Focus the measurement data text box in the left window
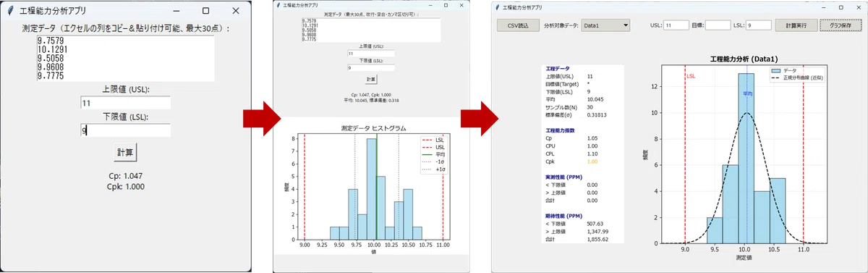868x273 pixels. pos(126,59)
